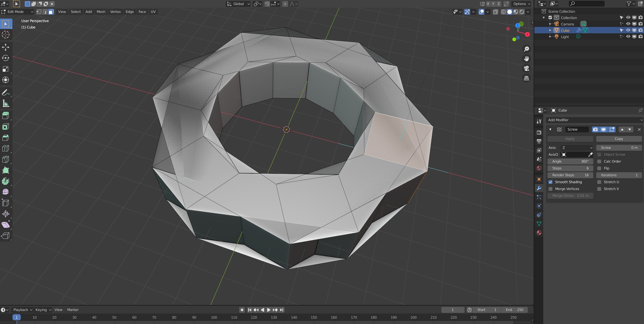Enable the Merge Vertices checkbox

tap(550, 189)
